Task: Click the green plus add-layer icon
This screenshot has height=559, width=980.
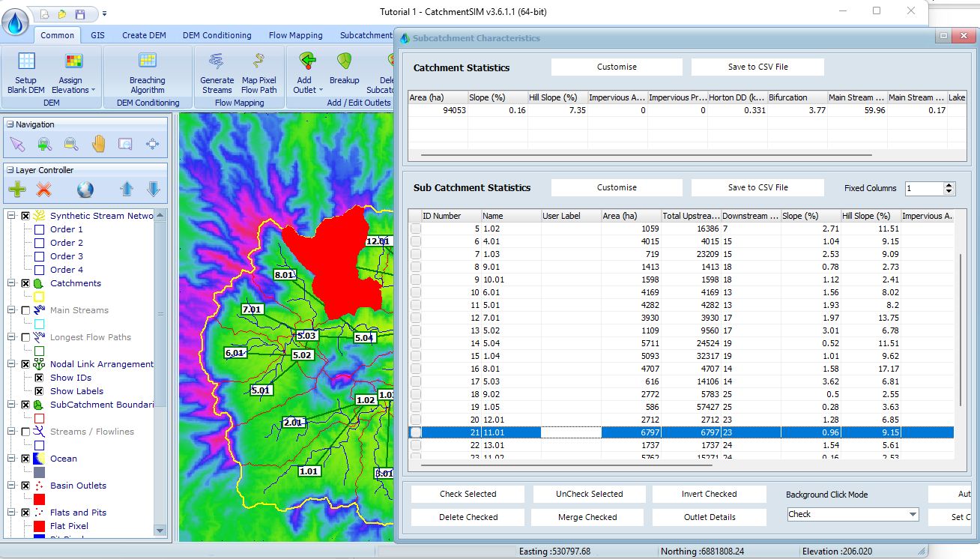Action: (x=17, y=190)
